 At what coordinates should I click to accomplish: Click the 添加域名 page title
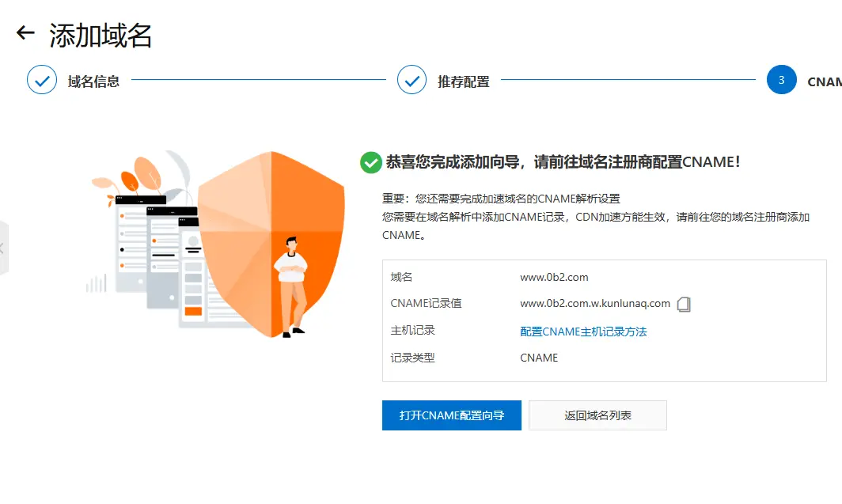tap(101, 36)
